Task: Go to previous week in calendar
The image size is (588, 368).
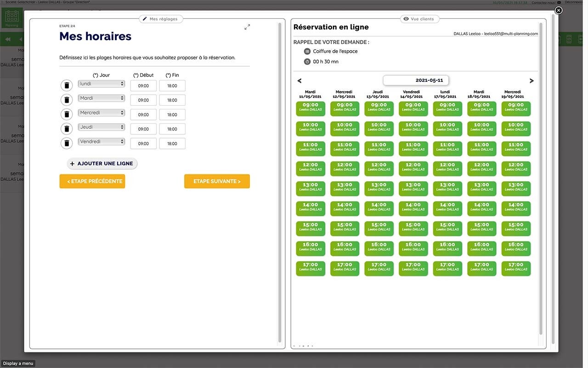Action: pos(300,81)
